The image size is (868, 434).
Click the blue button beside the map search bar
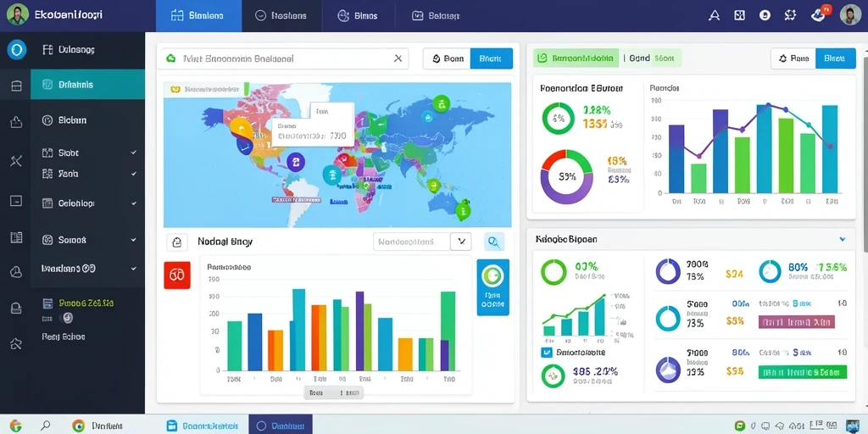tap(491, 58)
